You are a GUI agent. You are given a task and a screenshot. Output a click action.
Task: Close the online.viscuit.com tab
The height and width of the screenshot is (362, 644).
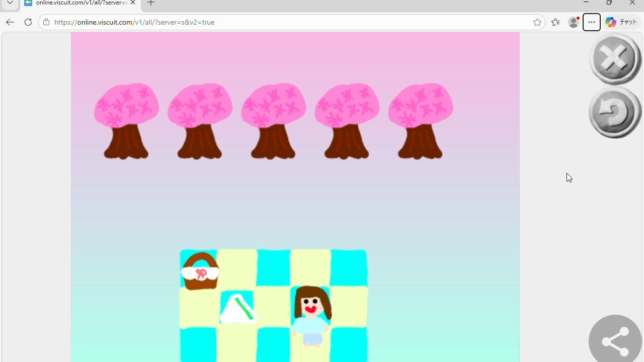pos(133,3)
